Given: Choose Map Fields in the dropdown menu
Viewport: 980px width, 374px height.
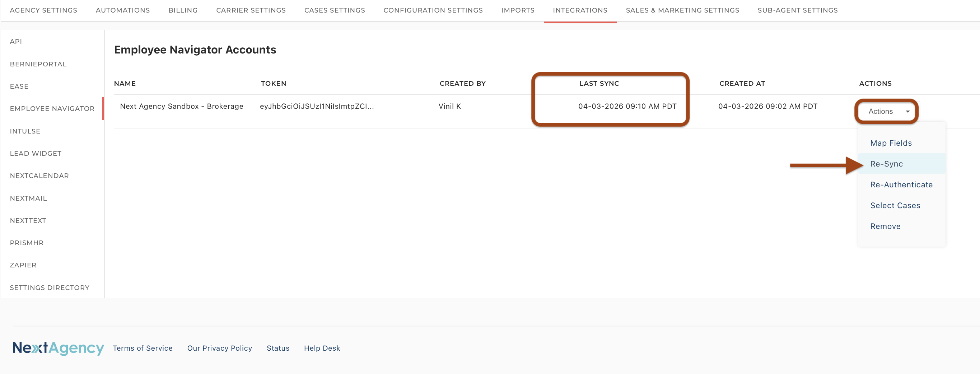Looking at the screenshot, I should (891, 143).
